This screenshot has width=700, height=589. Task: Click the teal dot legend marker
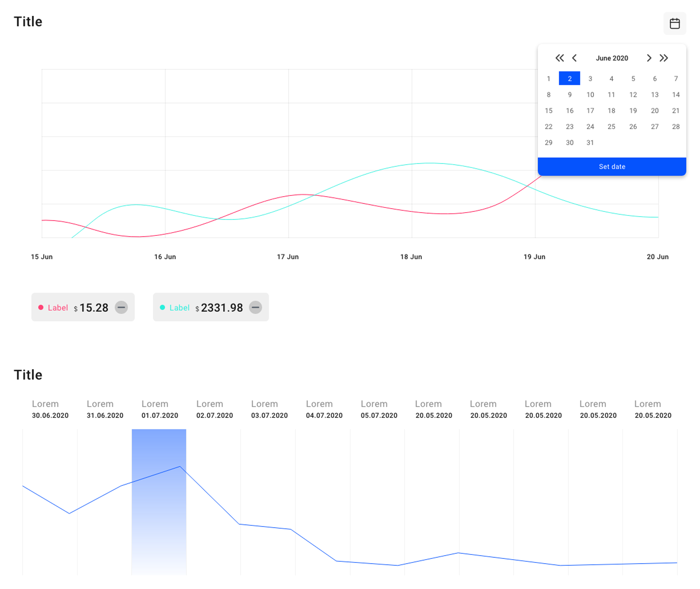162,307
